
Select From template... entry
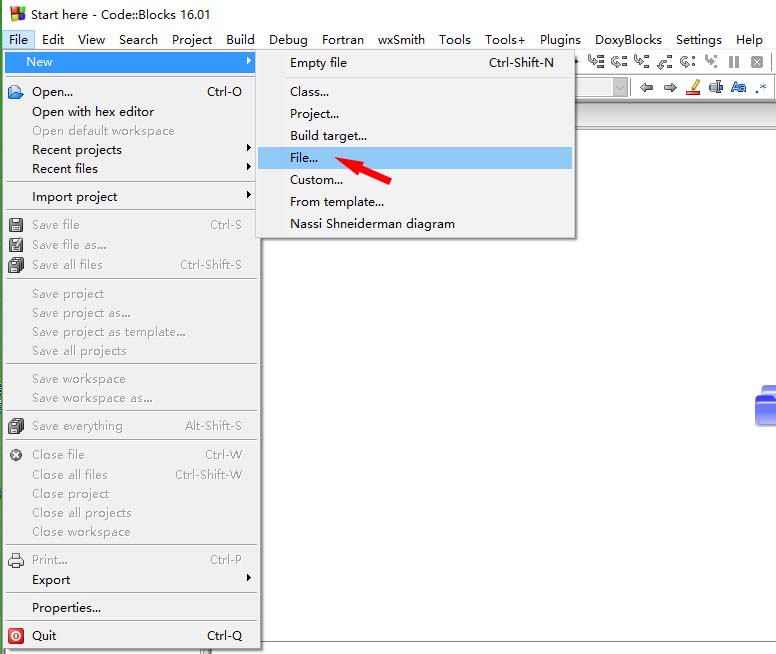pos(415,202)
